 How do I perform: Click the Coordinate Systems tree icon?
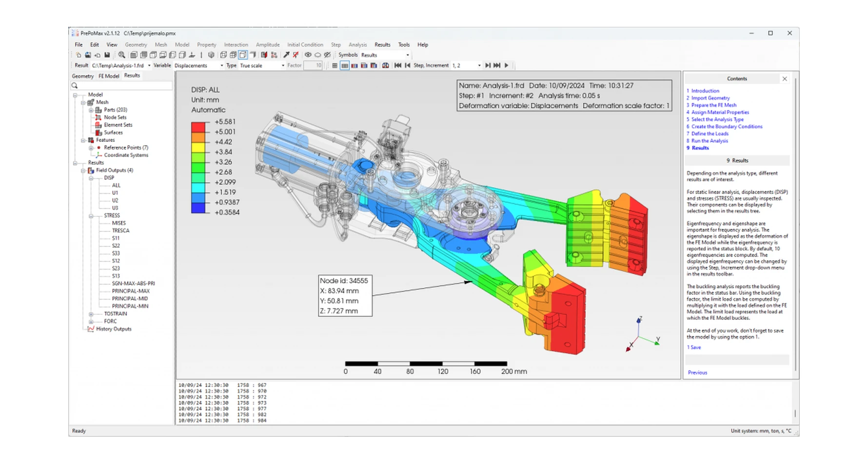(99, 155)
